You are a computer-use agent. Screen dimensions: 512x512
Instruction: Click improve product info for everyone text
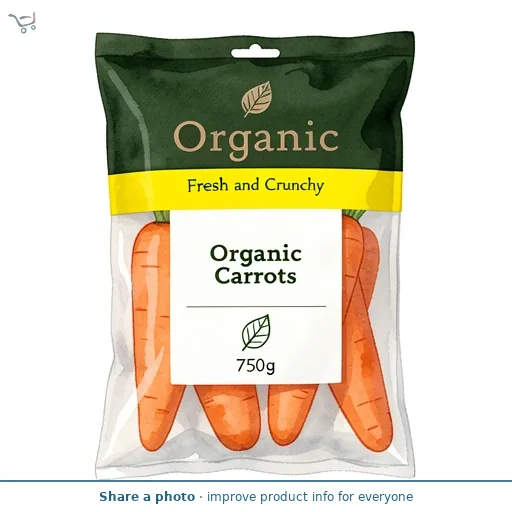(310, 497)
